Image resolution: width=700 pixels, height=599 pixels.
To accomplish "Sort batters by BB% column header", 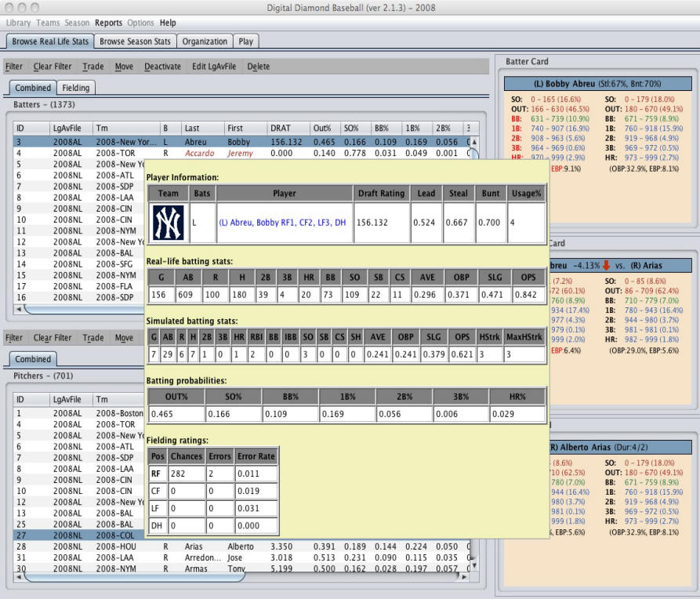I will [x=386, y=129].
